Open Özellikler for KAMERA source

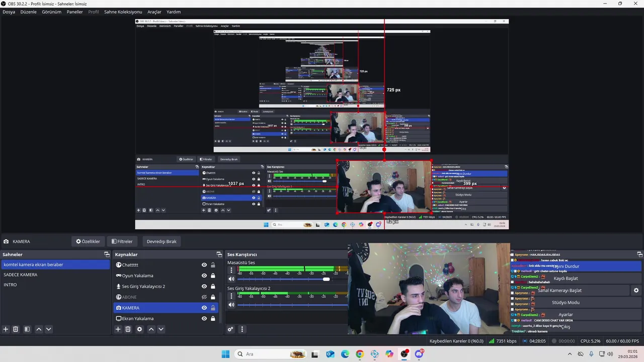pyautogui.click(x=88, y=241)
